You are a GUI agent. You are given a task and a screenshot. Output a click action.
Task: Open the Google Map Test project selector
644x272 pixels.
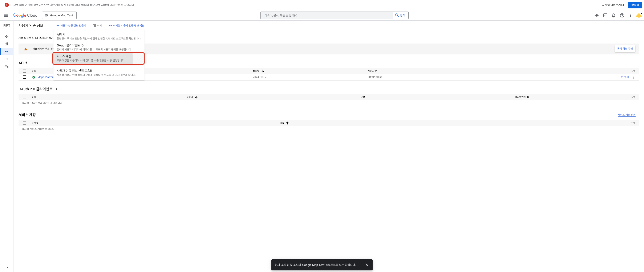(x=59, y=15)
